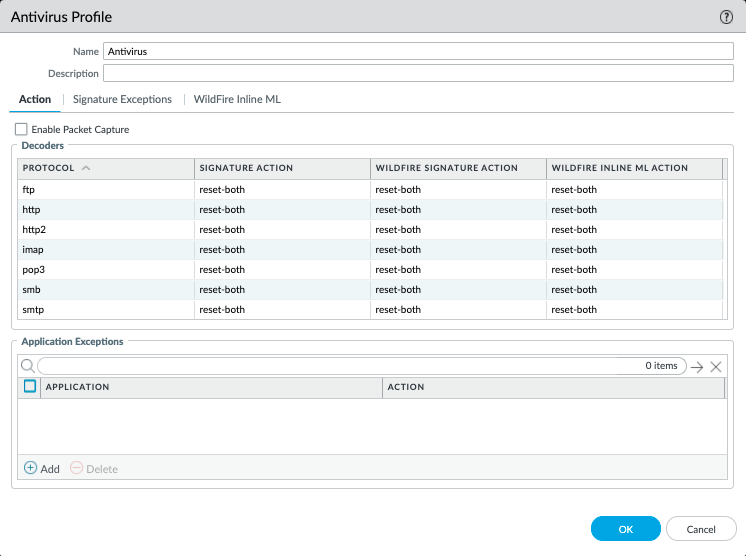The image size is (746, 556).
Task: Click the Delete minus icon
Action: (x=76, y=468)
